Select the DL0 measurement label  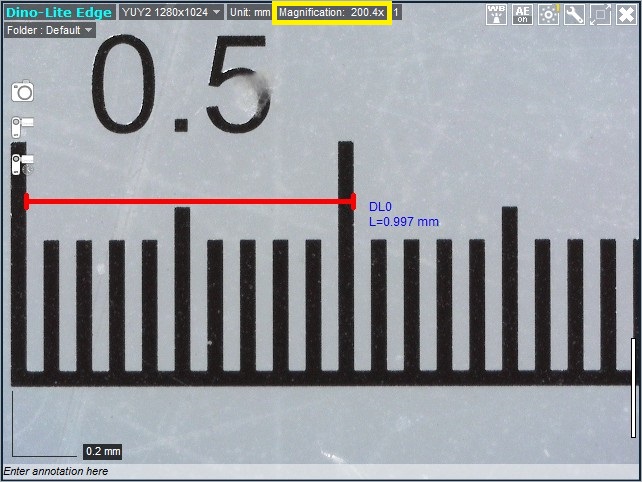[x=380, y=206]
